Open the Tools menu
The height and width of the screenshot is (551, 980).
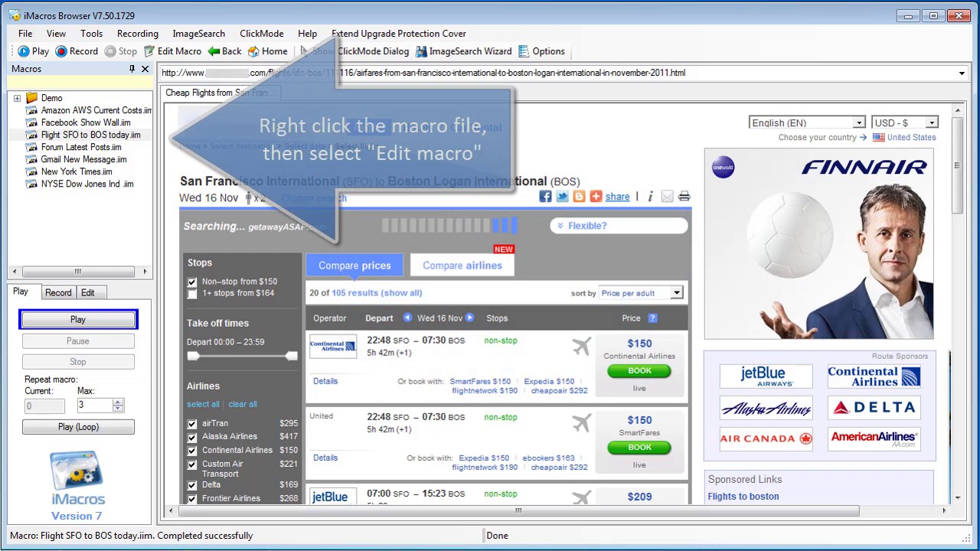91,34
